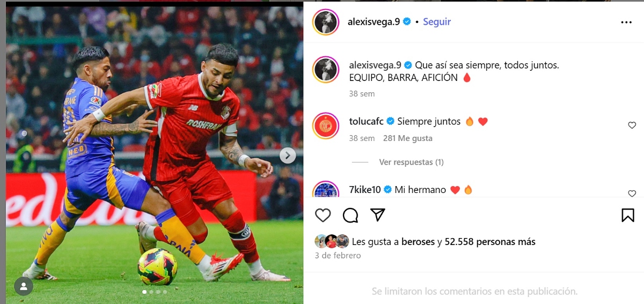The image size is (644, 304).
Task: Open tolucafc profile avatar
Action: 326,126
